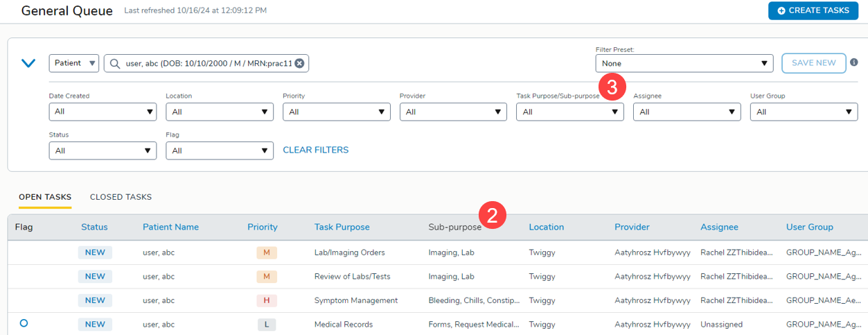Open the Assignee filter dropdown
The width and height of the screenshot is (868, 335).
[687, 112]
